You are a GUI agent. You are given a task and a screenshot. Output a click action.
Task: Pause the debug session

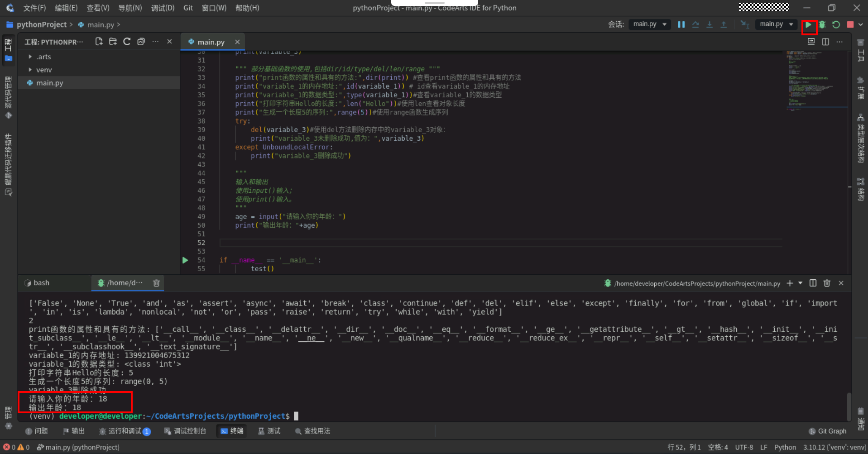[x=681, y=24]
